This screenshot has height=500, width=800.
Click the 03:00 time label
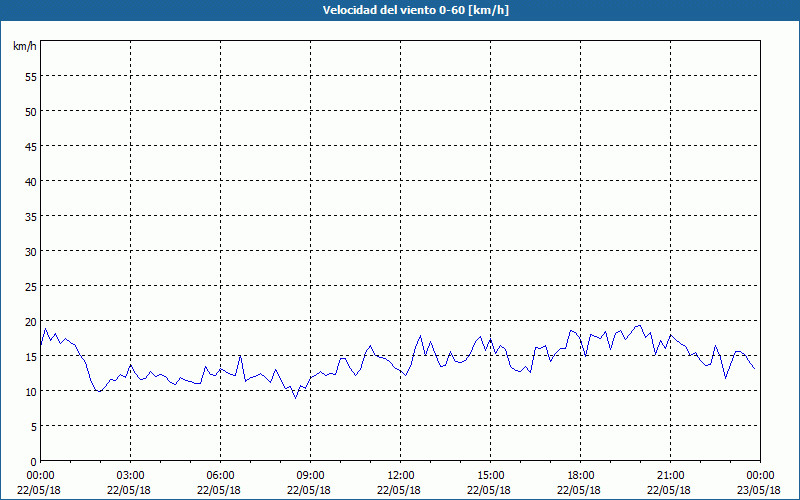[x=131, y=476]
